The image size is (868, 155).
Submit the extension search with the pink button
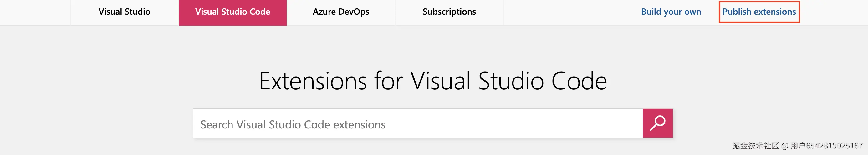pyautogui.click(x=657, y=123)
